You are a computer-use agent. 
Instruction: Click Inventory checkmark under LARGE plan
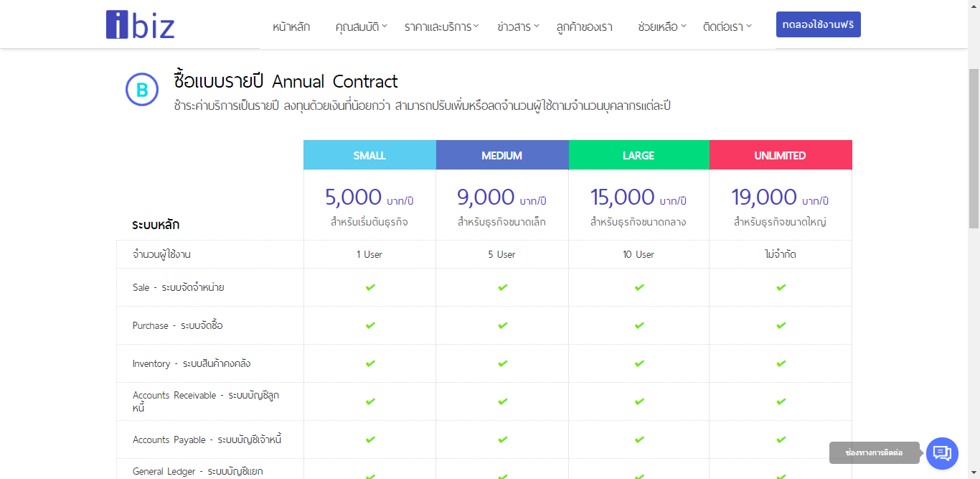click(639, 363)
